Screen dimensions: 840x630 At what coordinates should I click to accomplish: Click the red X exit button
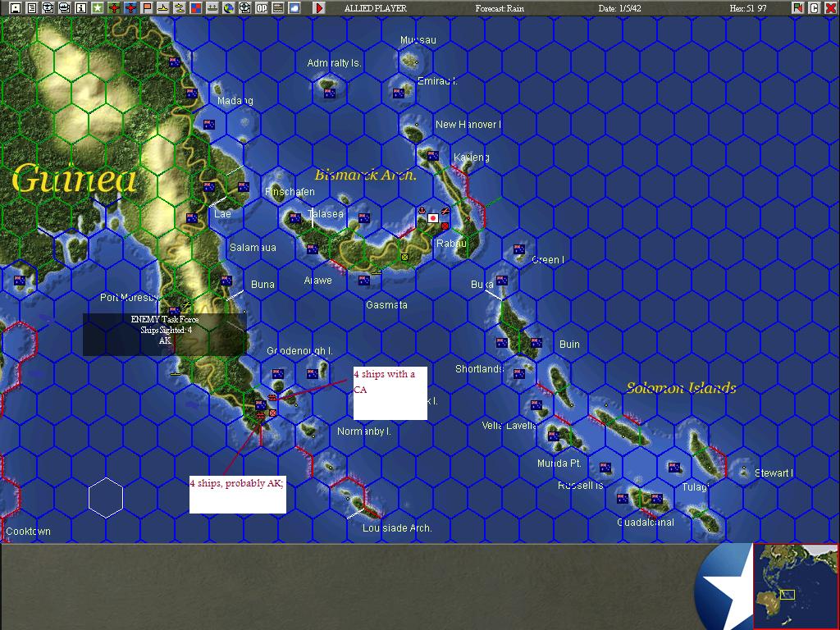[830, 8]
